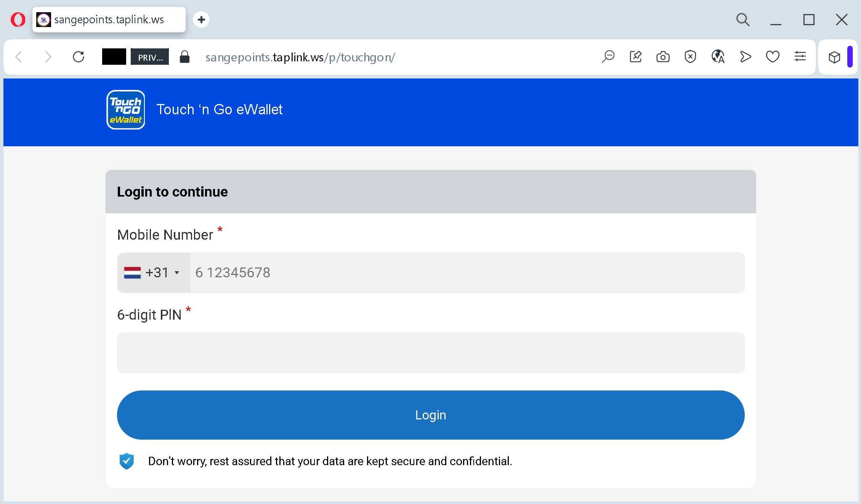Click the 6-digit PIN input field
Viewport: 861px width, 504px height.
(431, 353)
